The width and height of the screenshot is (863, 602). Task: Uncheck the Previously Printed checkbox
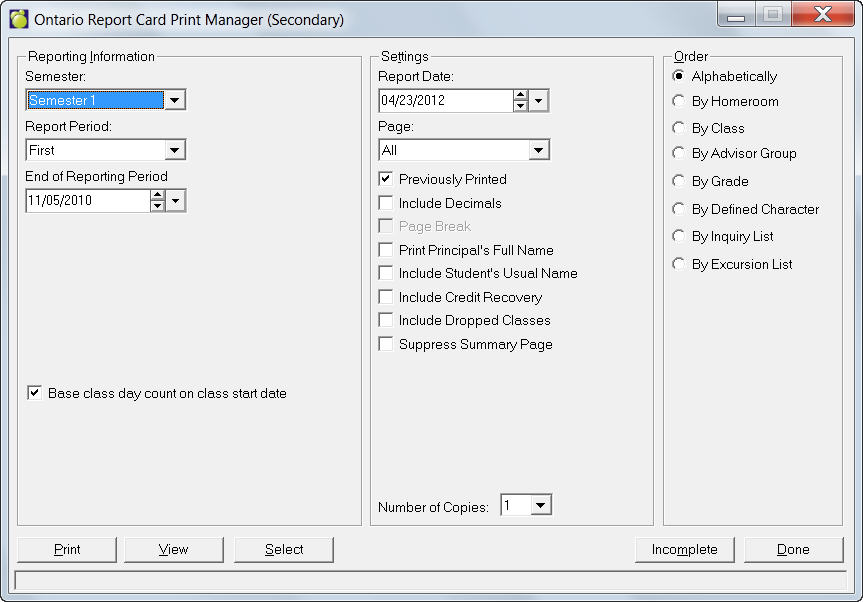[x=386, y=179]
